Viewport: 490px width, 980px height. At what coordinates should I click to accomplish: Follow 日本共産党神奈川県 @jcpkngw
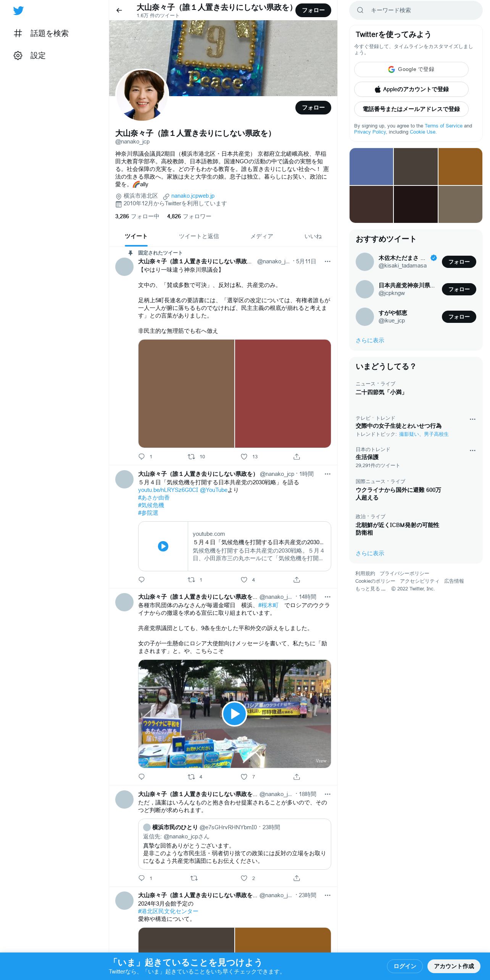pyautogui.click(x=459, y=289)
